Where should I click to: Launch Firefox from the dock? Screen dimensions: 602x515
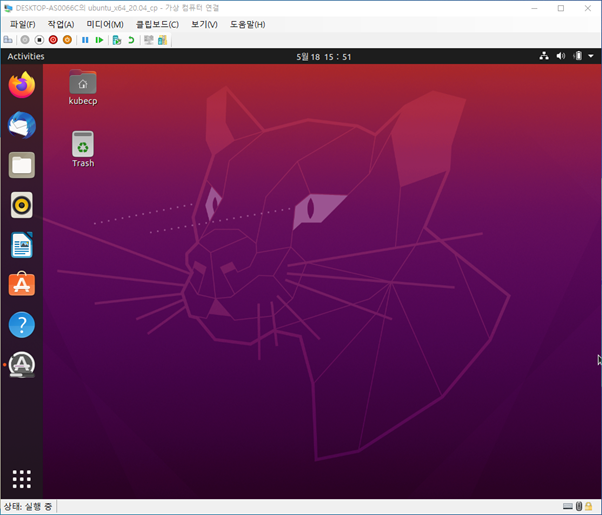(x=22, y=85)
